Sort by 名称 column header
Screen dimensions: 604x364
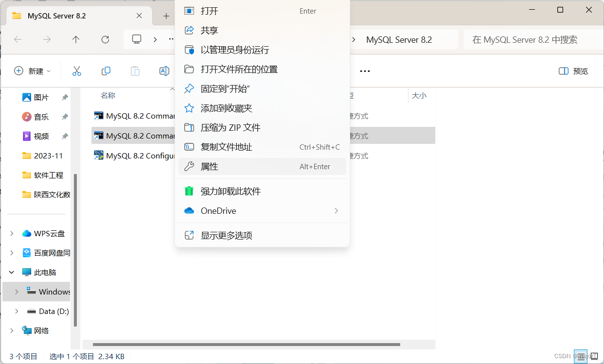108,96
